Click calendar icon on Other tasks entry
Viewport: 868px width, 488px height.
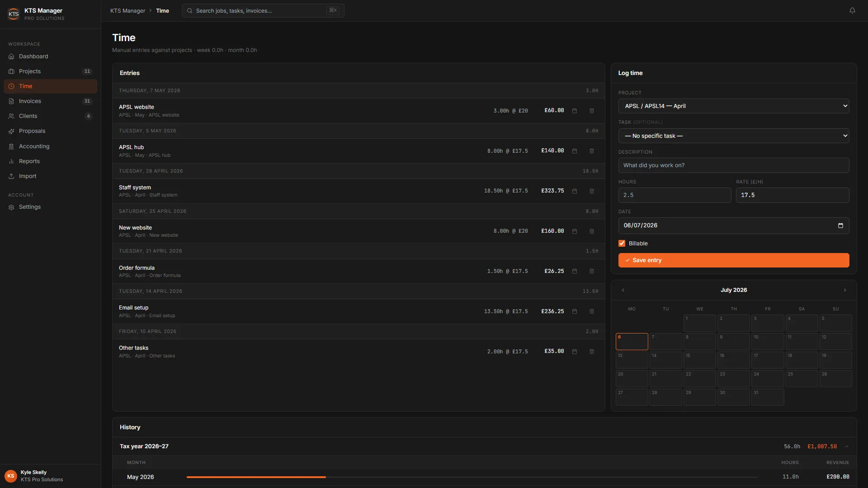click(x=575, y=352)
